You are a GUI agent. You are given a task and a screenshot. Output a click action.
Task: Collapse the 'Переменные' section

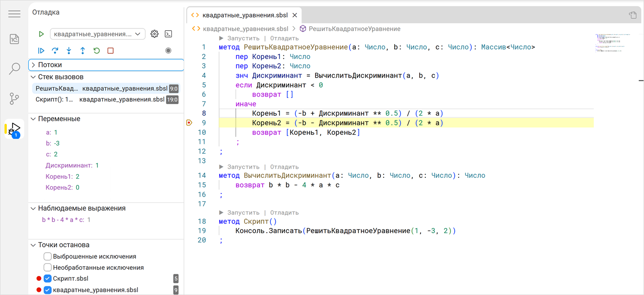[106, 119]
